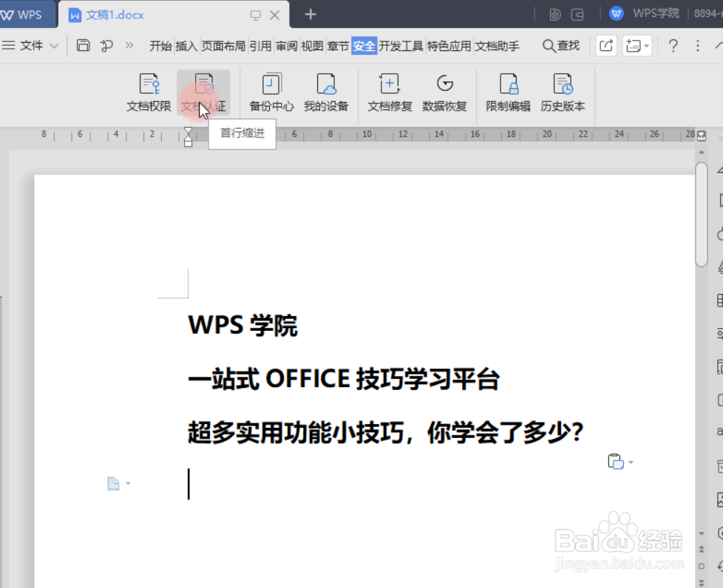Click the 文档认证 document certification button
The width and height of the screenshot is (723, 588).
[x=203, y=92]
